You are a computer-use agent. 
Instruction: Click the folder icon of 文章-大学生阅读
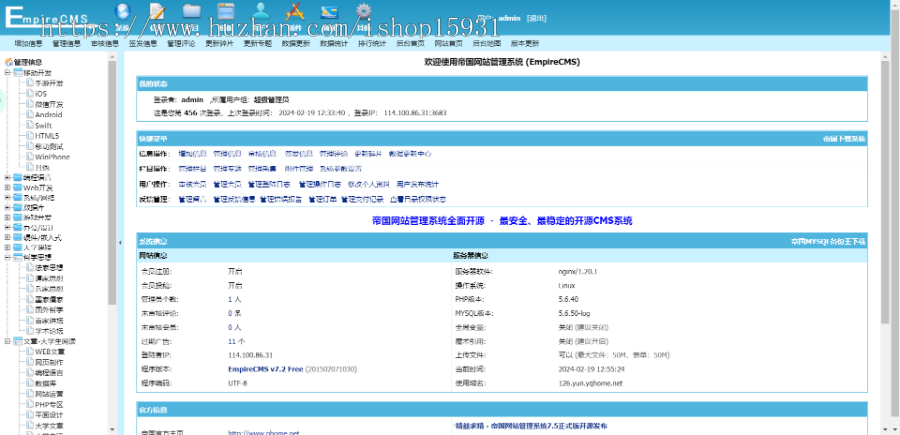[x=18, y=341]
